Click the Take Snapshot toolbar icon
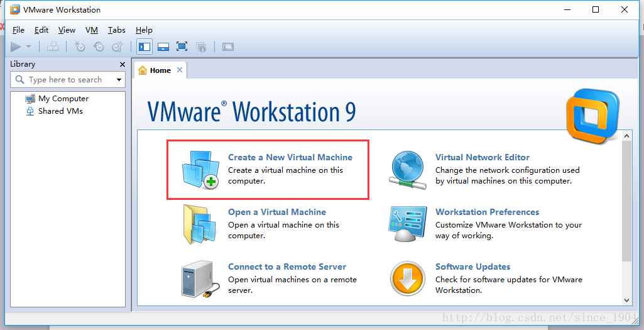 tap(79, 47)
